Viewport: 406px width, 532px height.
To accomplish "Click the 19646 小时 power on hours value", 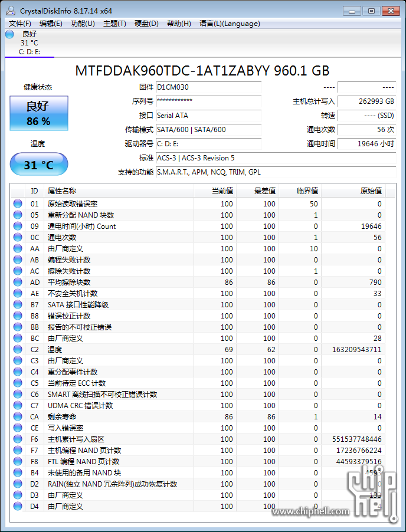I will click(367, 144).
